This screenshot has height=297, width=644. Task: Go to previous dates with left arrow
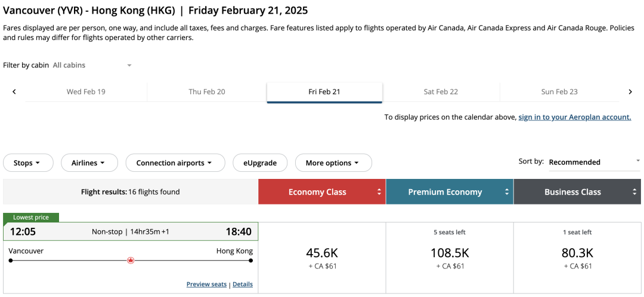pos(14,92)
